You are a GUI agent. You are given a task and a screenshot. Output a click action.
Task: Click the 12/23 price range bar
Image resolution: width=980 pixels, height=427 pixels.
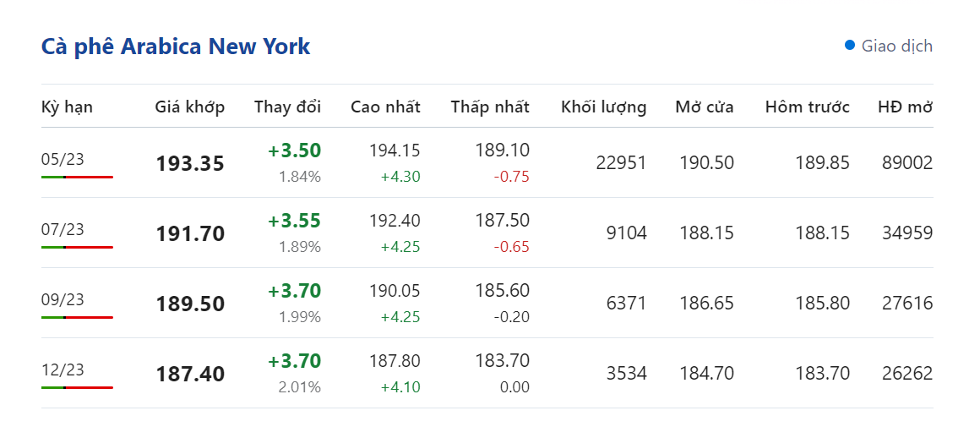click(77, 387)
